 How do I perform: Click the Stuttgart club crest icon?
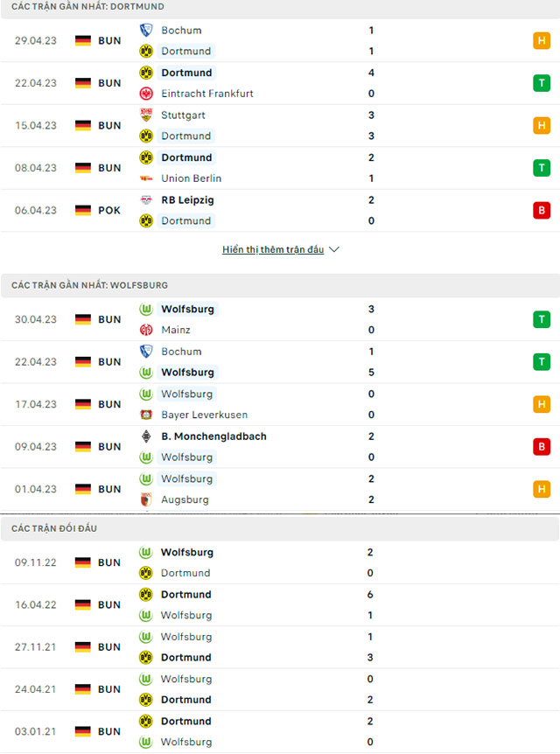click(146, 115)
